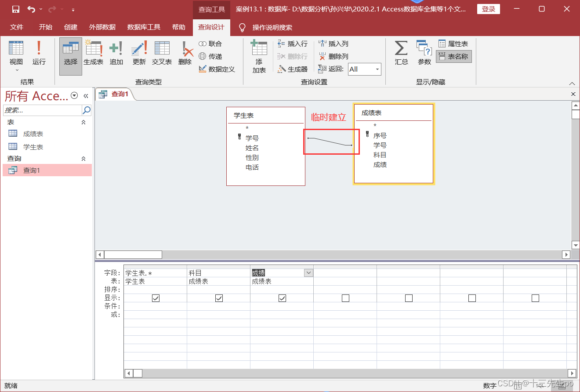Select 查询1 in navigation pane
Screen dimensions: 580x392
point(47,170)
